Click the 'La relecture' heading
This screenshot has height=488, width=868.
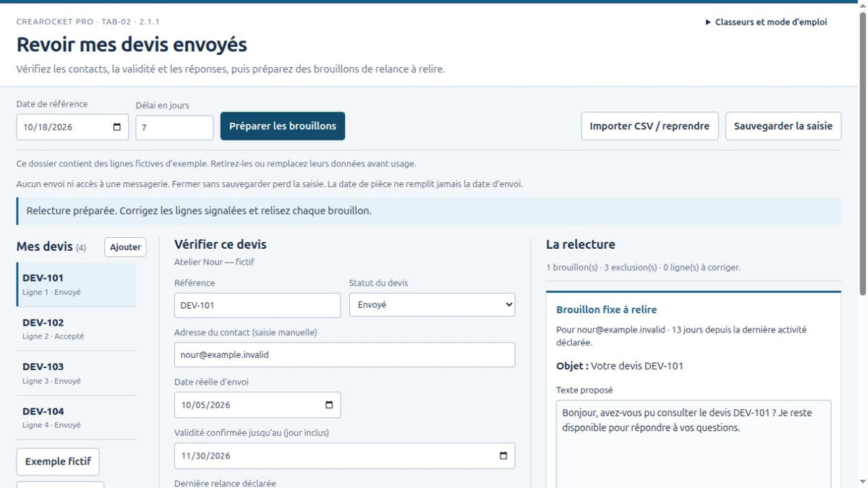(581, 244)
